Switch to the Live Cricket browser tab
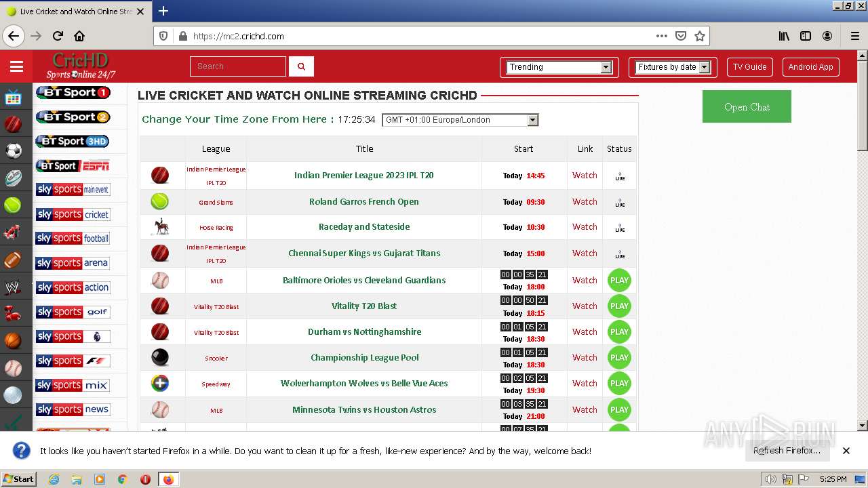 (x=75, y=12)
